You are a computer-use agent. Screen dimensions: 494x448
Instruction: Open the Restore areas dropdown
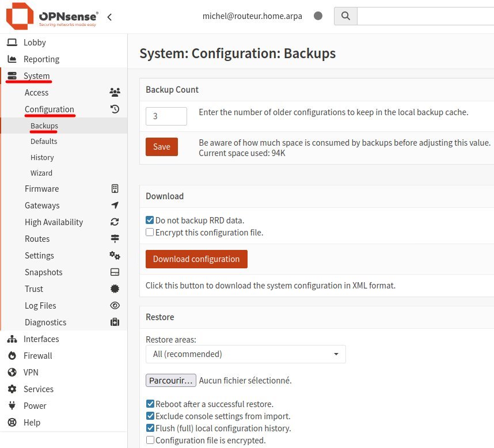pyautogui.click(x=245, y=354)
